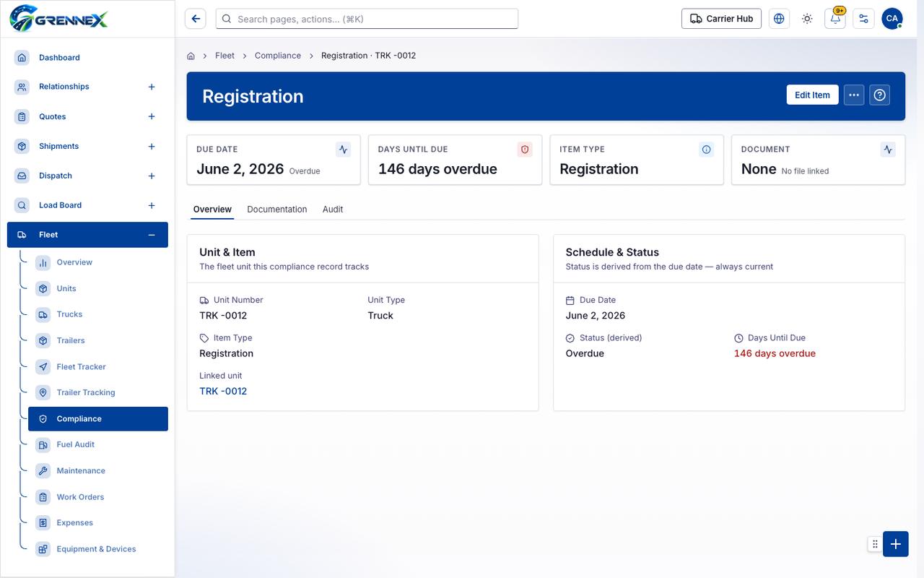Click the Document card activity icon
This screenshot has height=578, width=924.
888,150
